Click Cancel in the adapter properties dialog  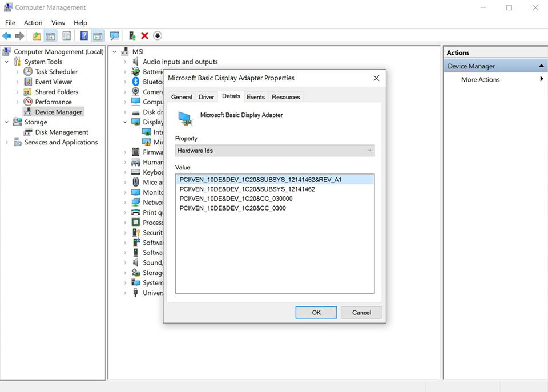click(x=361, y=312)
